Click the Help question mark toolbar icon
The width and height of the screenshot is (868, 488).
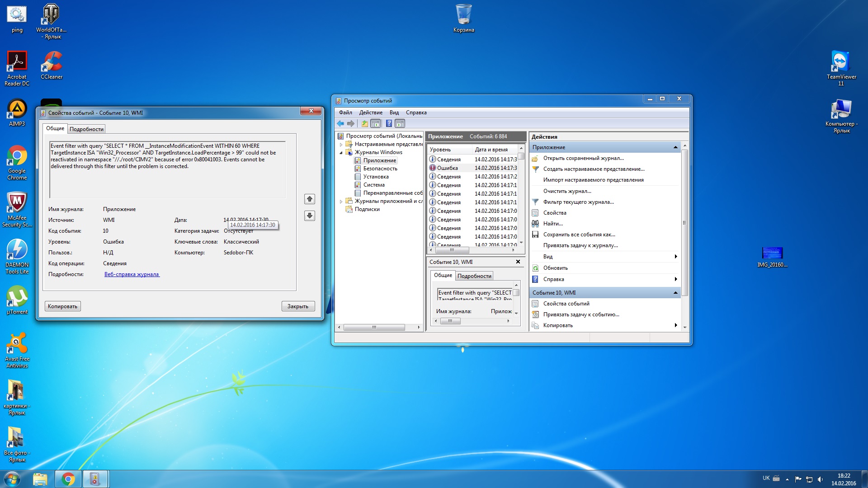tap(389, 123)
